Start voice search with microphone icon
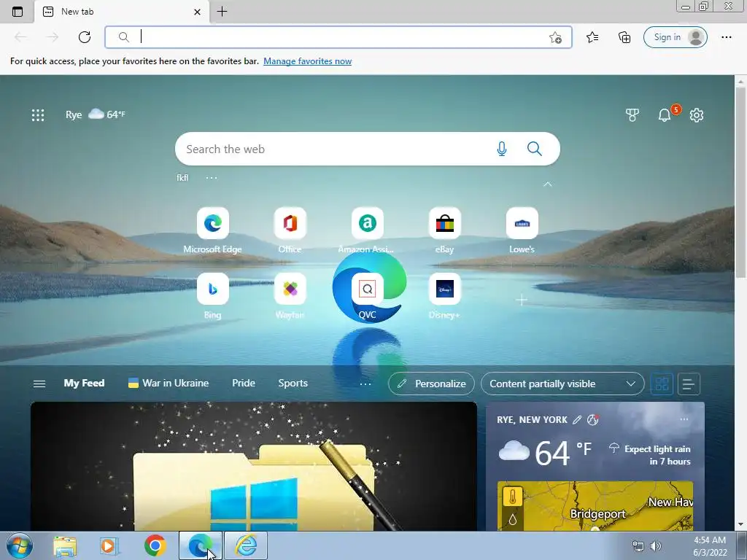Screen dimensions: 747x560 tap(502, 149)
